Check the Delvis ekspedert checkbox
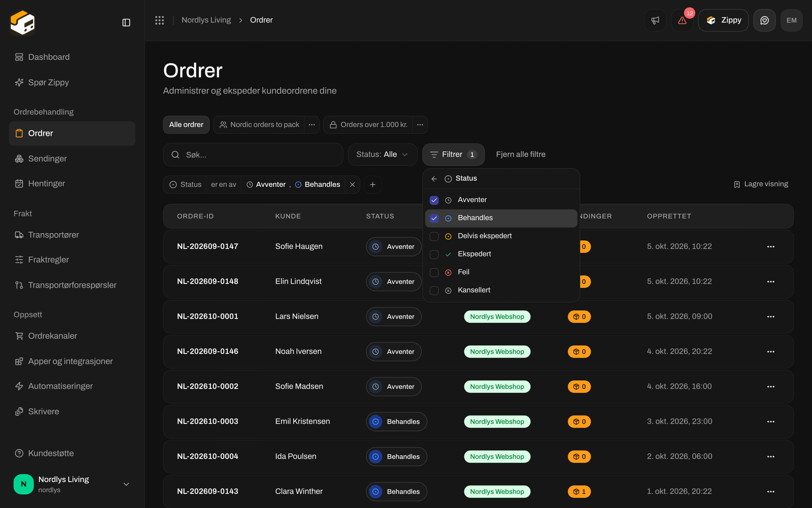The width and height of the screenshot is (812, 508). [434, 237]
